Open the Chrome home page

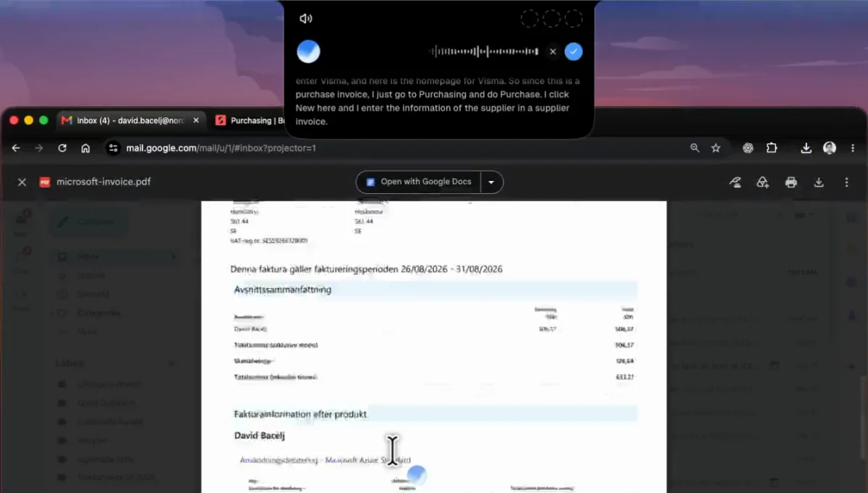pyautogui.click(x=85, y=148)
